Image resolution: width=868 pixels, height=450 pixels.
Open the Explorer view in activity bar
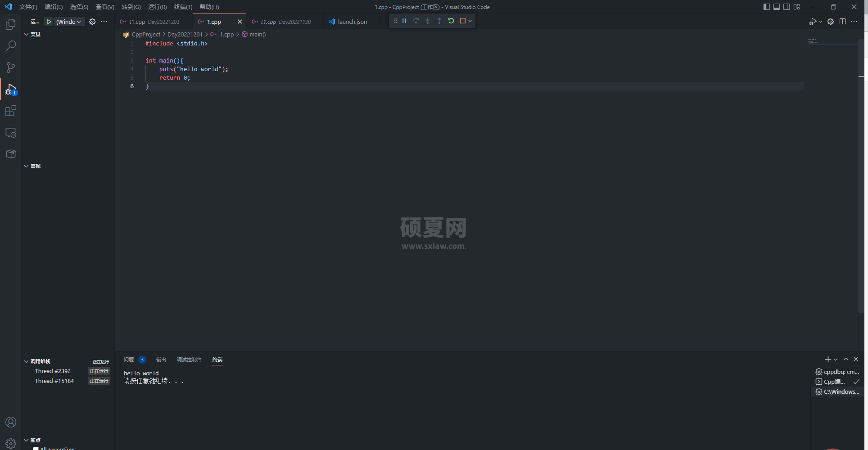click(11, 24)
